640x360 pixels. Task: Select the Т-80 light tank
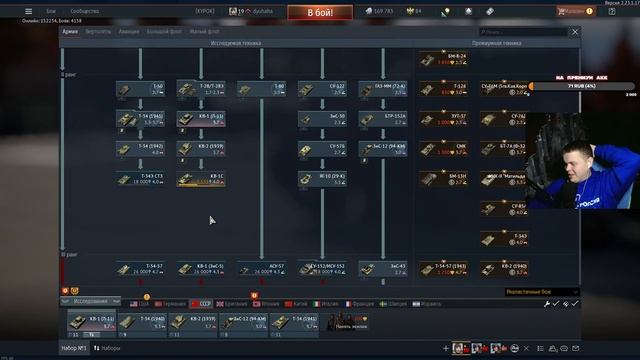(262, 89)
